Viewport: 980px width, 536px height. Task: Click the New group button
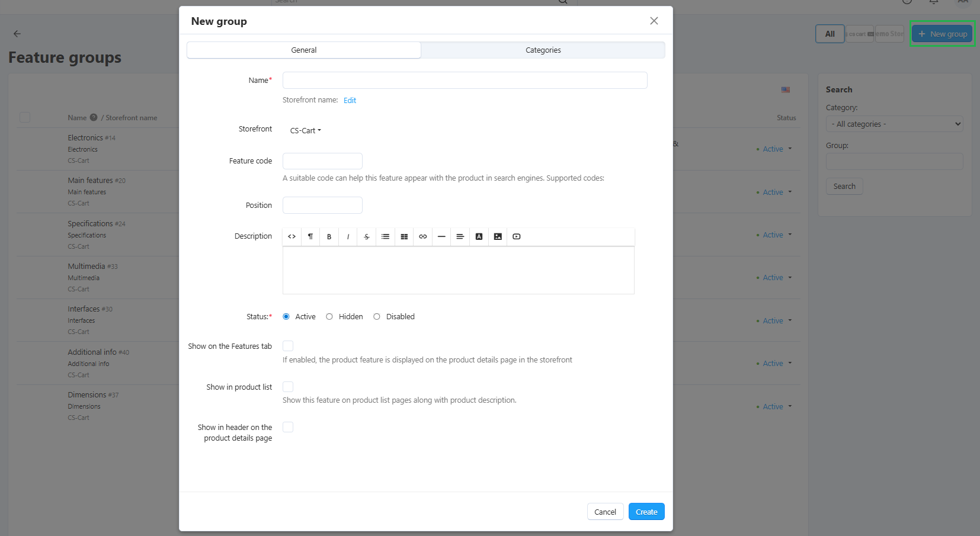pos(942,34)
